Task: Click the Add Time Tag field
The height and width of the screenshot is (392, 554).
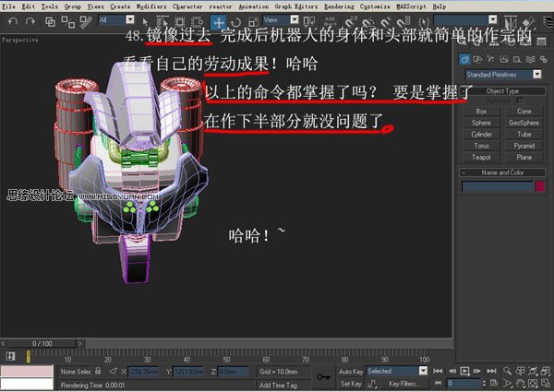Action: [x=283, y=386]
